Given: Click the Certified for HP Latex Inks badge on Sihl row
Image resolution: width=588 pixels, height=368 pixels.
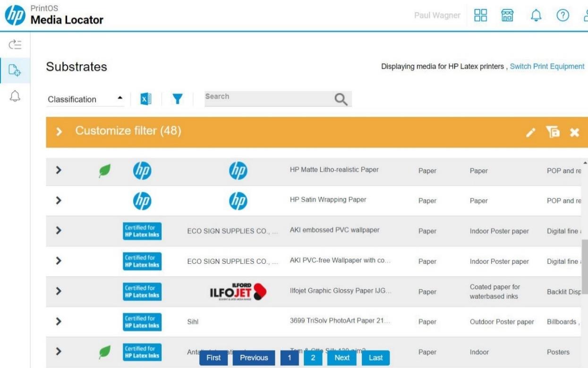Looking at the screenshot, I should coord(141,322).
